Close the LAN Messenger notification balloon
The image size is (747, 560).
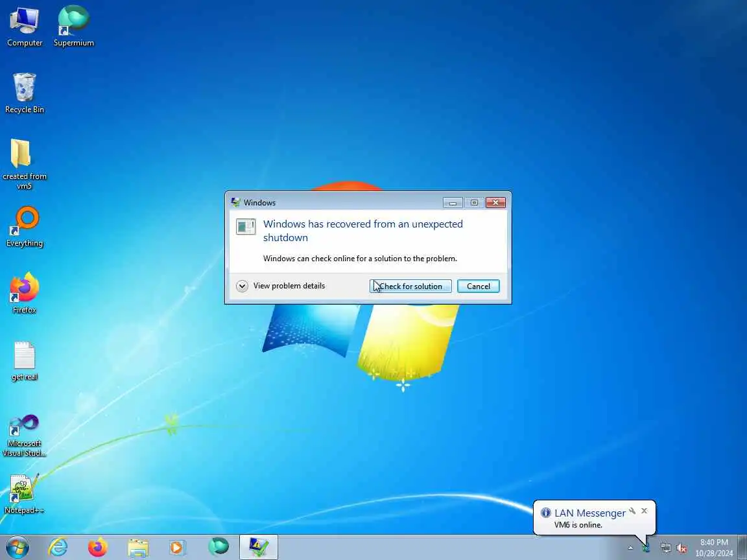click(x=644, y=511)
